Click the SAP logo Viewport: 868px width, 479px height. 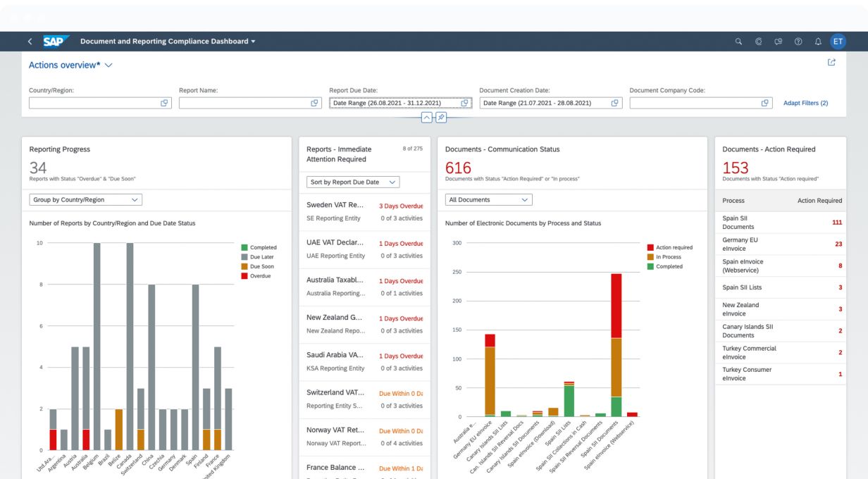tap(55, 42)
